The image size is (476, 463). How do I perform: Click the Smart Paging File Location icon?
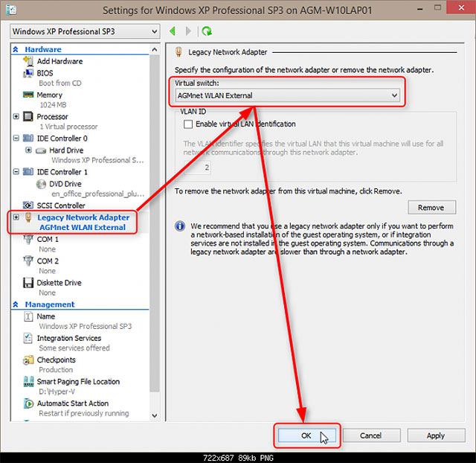coord(28,382)
